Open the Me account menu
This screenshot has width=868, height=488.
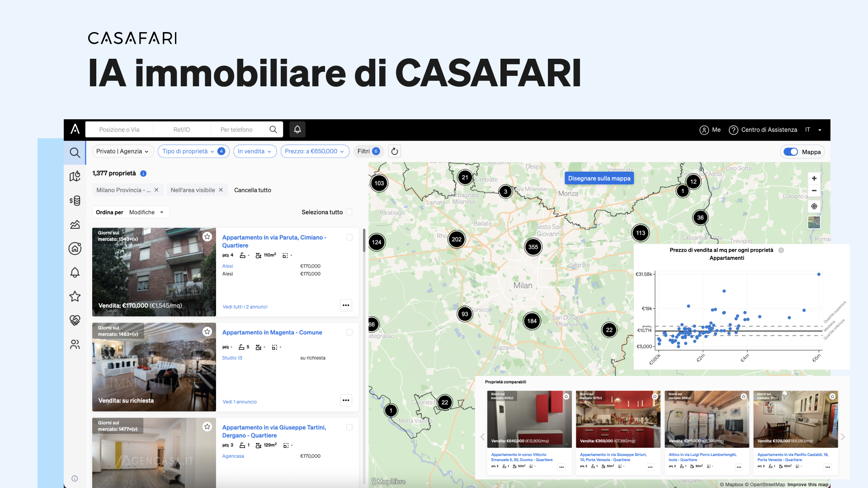(x=710, y=130)
